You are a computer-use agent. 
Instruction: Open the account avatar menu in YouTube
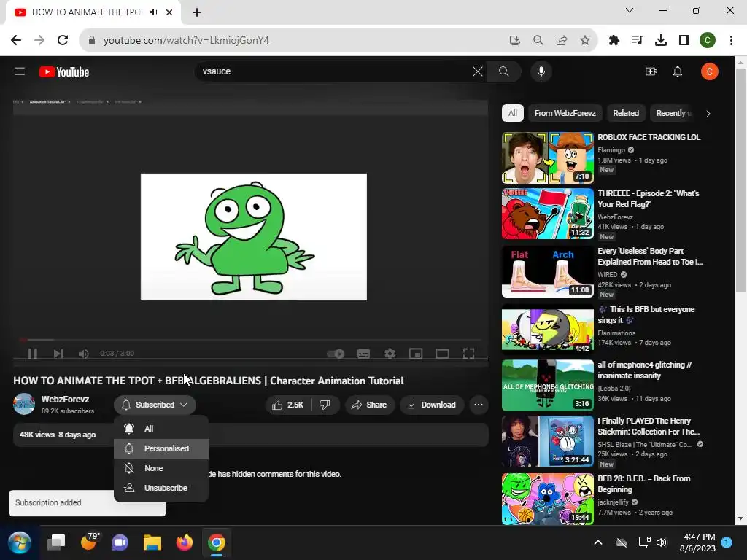(709, 71)
